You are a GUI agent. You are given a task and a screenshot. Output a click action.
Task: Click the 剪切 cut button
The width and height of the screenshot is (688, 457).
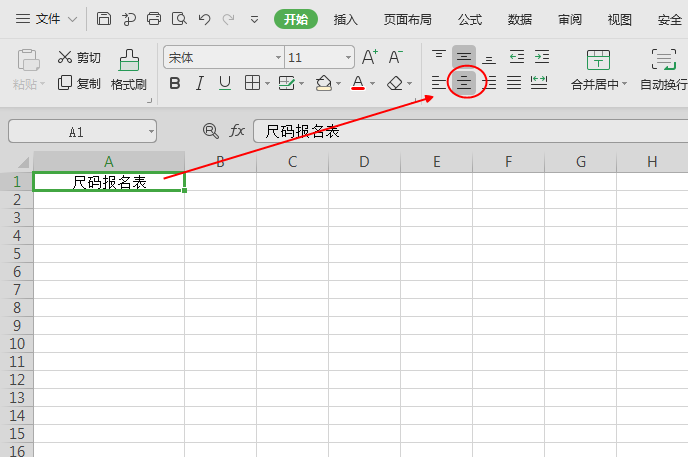click(x=79, y=57)
